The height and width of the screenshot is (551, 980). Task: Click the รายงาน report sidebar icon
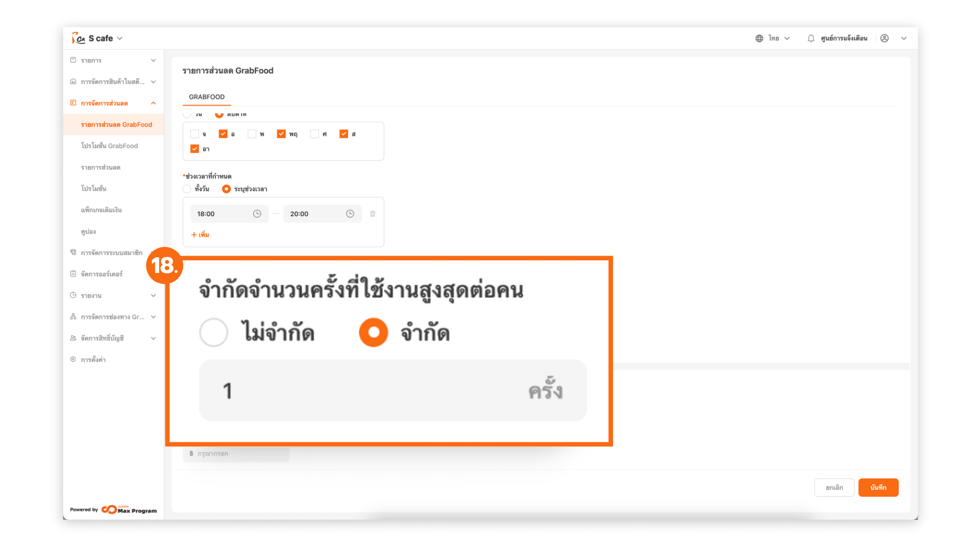pyautogui.click(x=73, y=295)
